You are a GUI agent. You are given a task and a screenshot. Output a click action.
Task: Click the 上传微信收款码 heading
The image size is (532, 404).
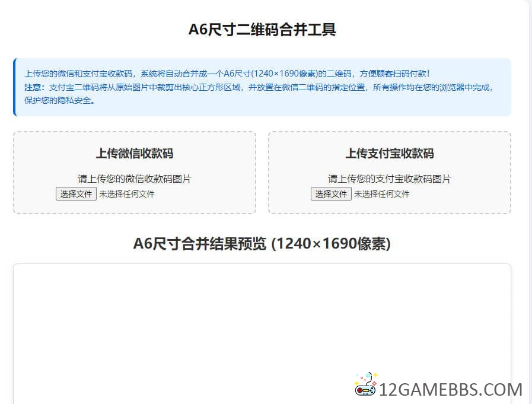[x=135, y=154]
